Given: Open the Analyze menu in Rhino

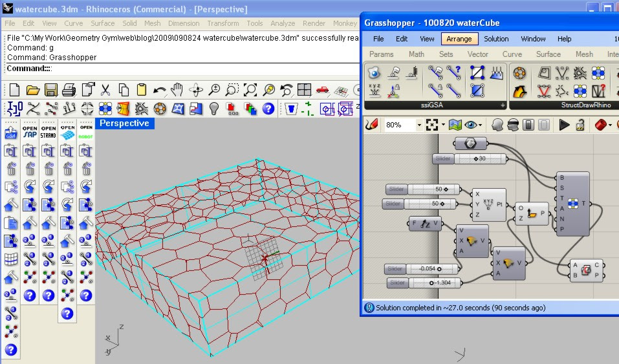Looking at the screenshot, I should [283, 23].
